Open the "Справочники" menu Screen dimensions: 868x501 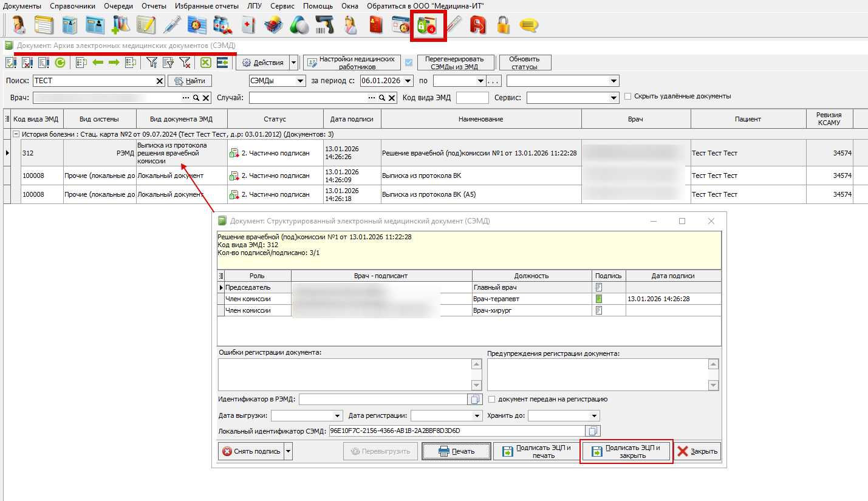[72, 5]
